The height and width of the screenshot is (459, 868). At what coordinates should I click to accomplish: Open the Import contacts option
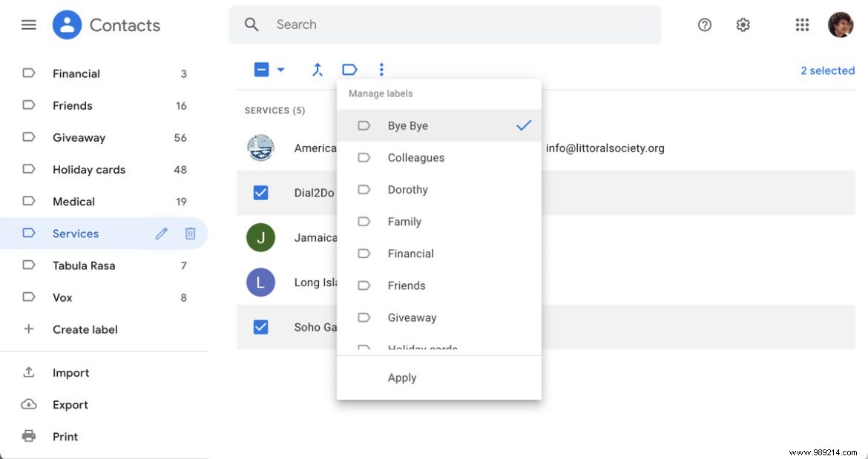point(71,372)
